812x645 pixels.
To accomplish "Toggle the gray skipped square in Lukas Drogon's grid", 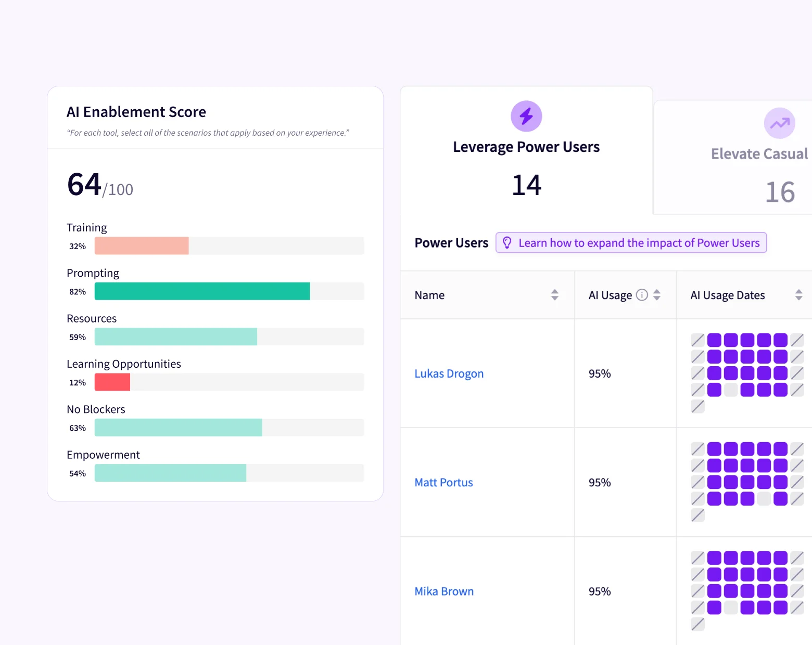I will (x=730, y=390).
